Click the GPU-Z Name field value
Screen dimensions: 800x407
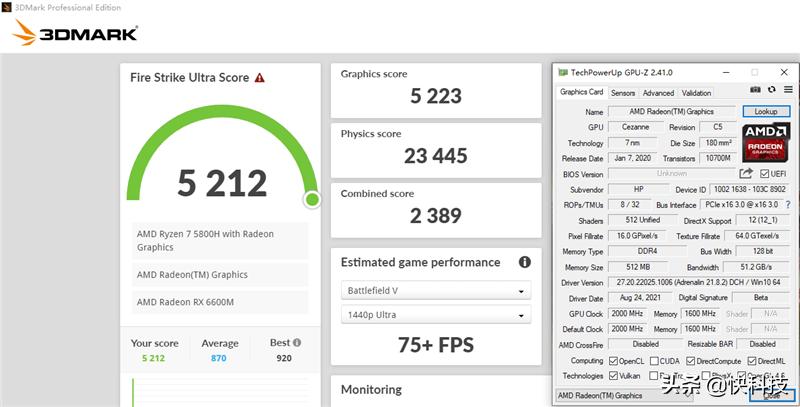671,111
